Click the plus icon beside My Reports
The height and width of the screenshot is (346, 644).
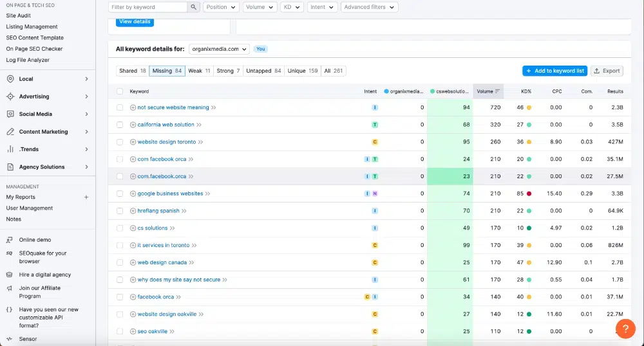pyautogui.click(x=86, y=197)
